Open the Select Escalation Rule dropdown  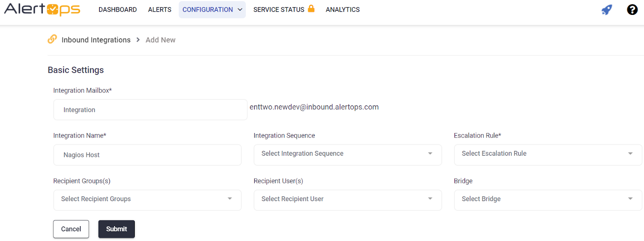click(x=547, y=154)
